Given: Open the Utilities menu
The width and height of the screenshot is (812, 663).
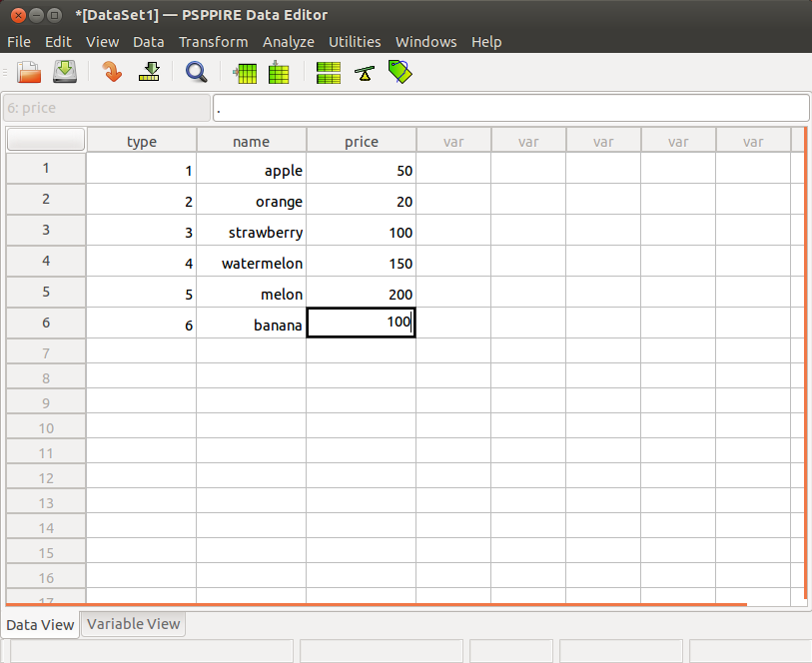Looking at the screenshot, I should [x=355, y=42].
